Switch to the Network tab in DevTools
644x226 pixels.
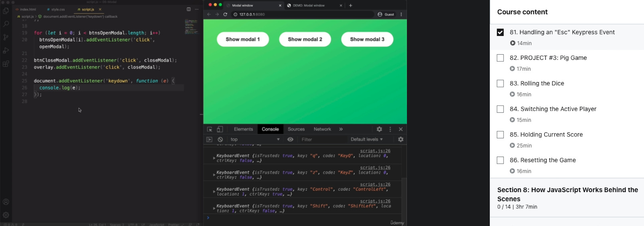[x=322, y=129]
